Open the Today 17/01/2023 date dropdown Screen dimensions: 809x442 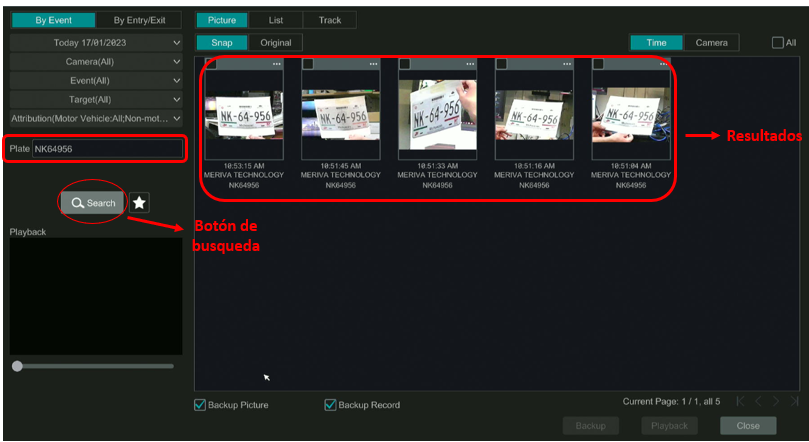(x=96, y=43)
